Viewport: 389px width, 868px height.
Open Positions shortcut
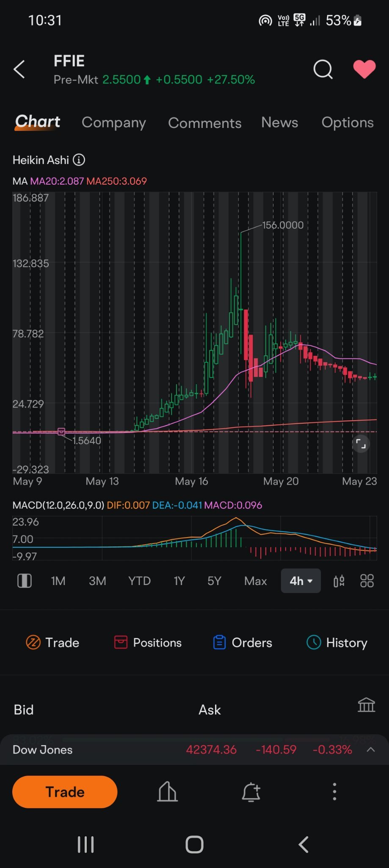tap(148, 643)
